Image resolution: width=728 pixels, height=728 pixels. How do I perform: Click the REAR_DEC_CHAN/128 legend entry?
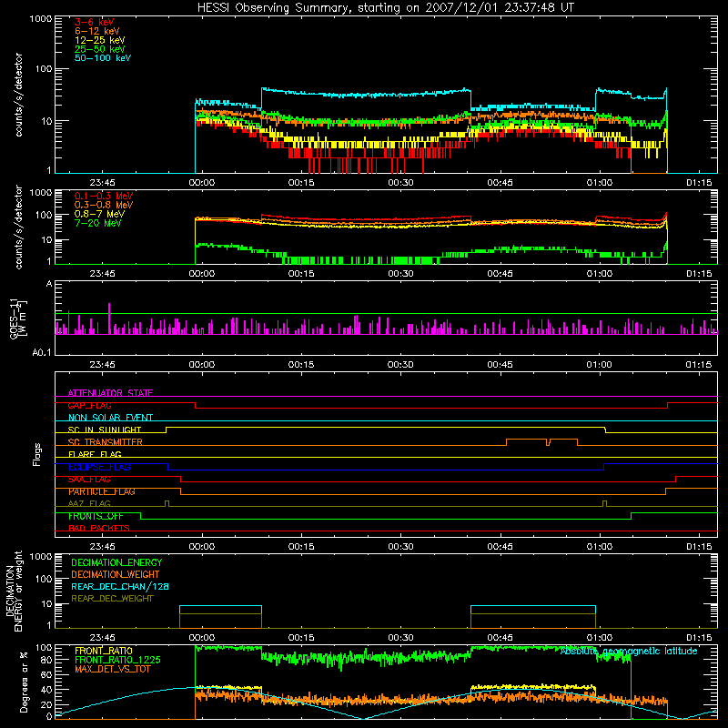(x=120, y=586)
